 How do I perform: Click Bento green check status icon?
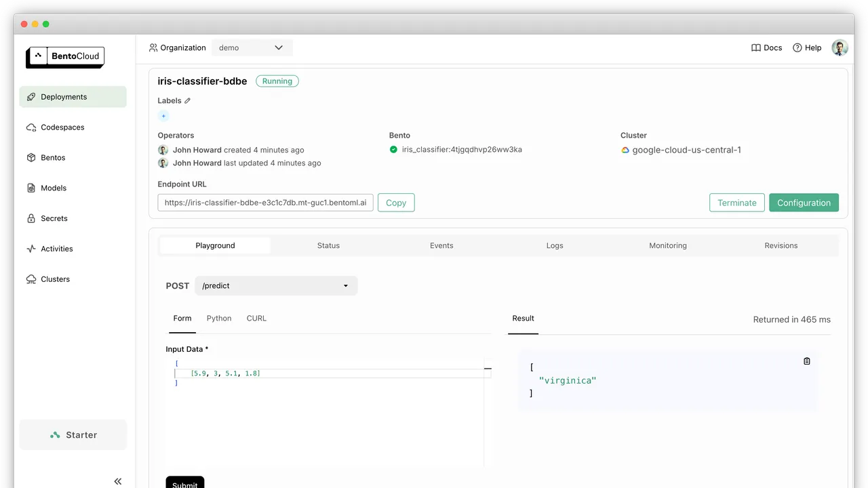click(393, 150)
